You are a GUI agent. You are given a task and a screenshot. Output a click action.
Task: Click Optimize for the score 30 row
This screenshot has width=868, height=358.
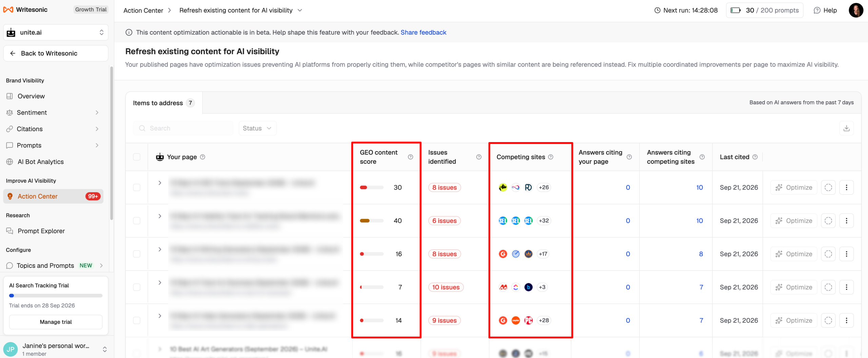(794, 187)
